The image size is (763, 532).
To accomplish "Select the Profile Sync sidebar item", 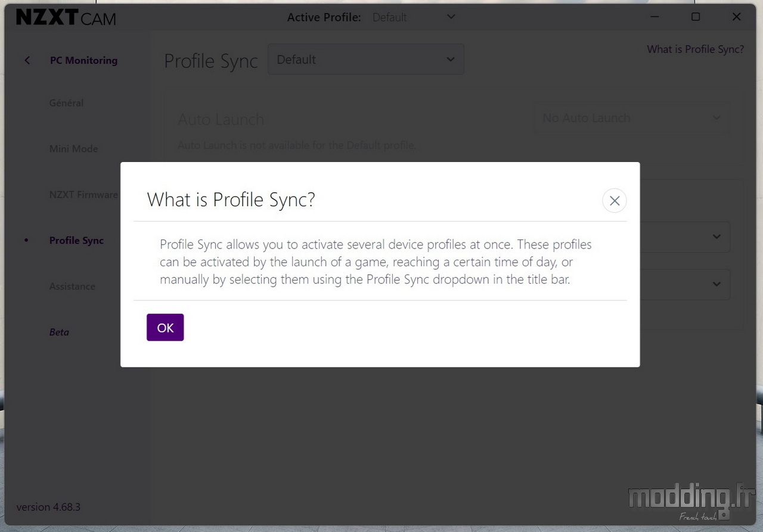I will point(76,241).
